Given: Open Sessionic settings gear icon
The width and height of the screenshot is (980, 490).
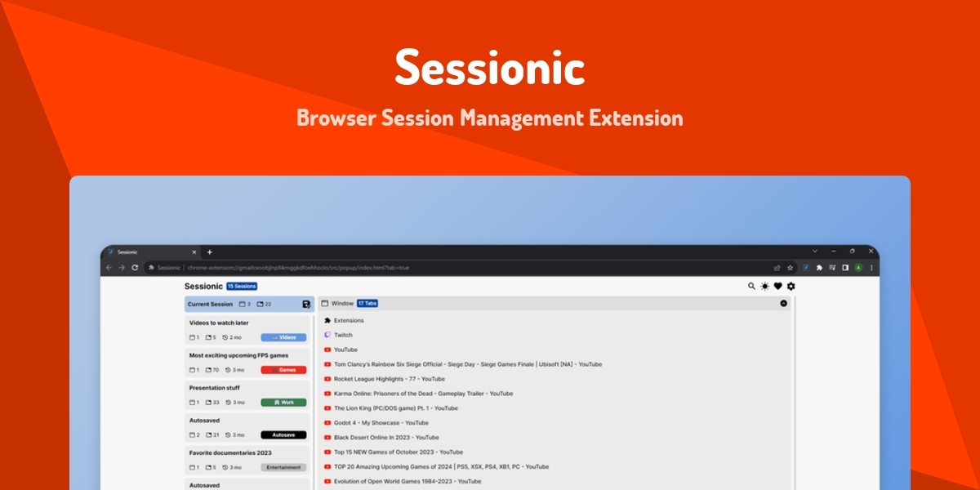Looking at the screenshot, I should (x=791, y=286).
